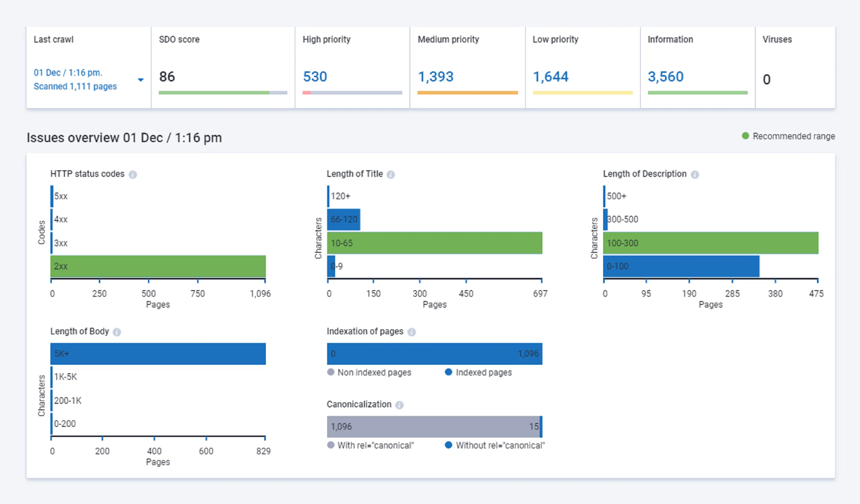Open the 530 High priority issues
This screenshot has width=860, height=504.
tap(315, 77)
